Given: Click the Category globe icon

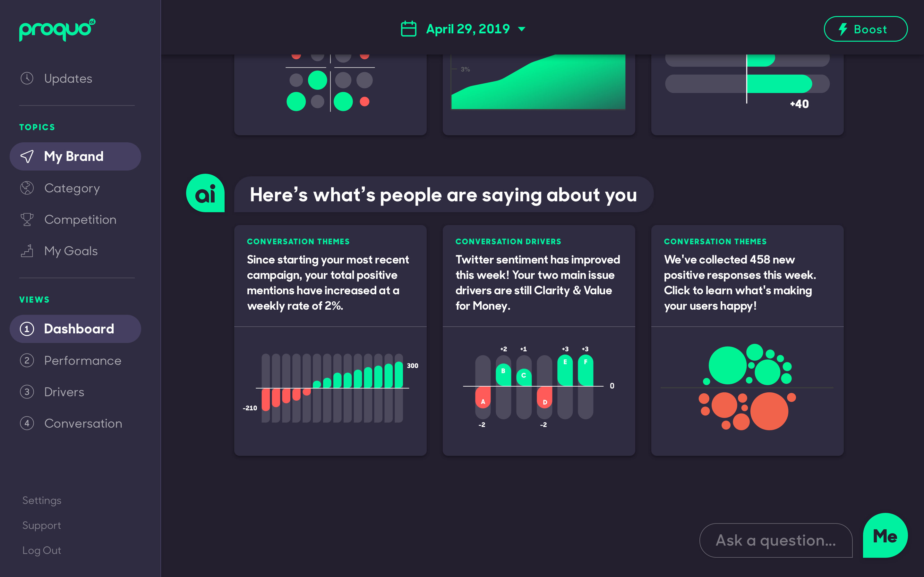Looking at the screenshot, I should click(x=27, y=188).
